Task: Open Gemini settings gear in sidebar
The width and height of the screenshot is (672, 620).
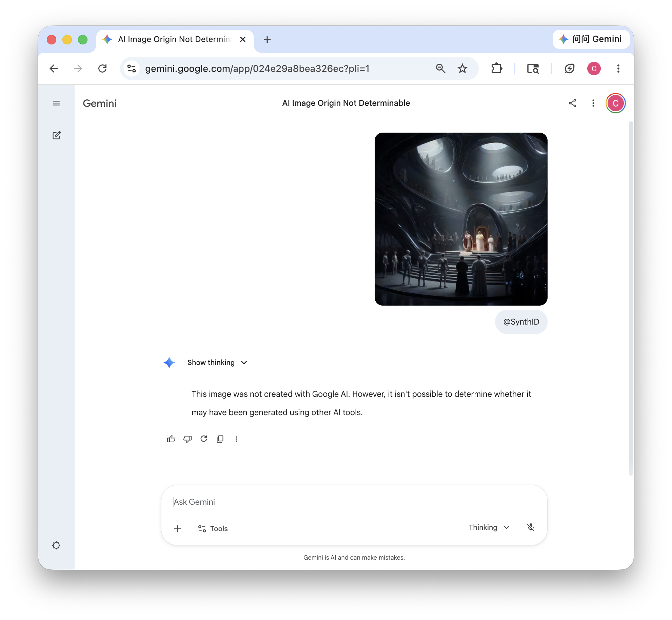Action: tap(56, 545)
